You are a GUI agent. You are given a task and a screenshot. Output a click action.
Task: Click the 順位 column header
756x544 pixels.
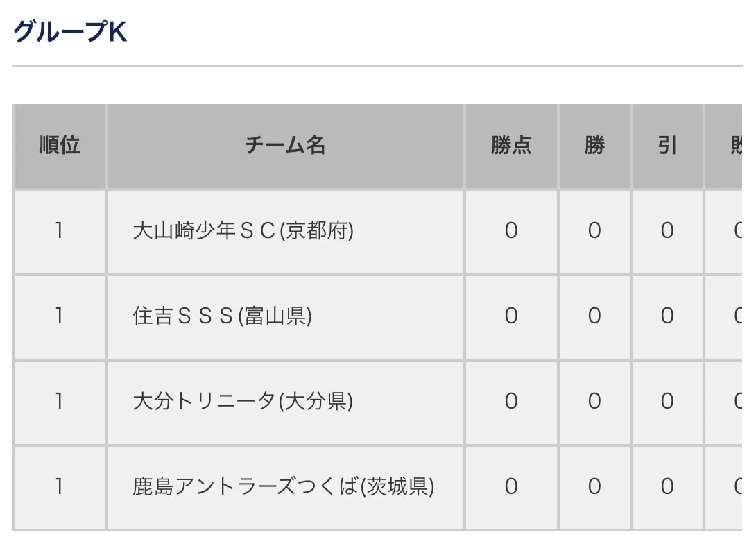click(60, 146)
